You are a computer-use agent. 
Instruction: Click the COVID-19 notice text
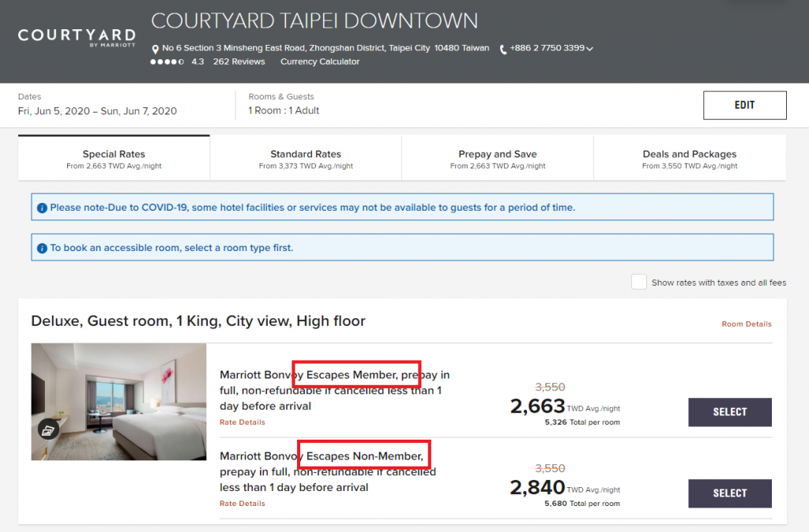click(313, 208)
